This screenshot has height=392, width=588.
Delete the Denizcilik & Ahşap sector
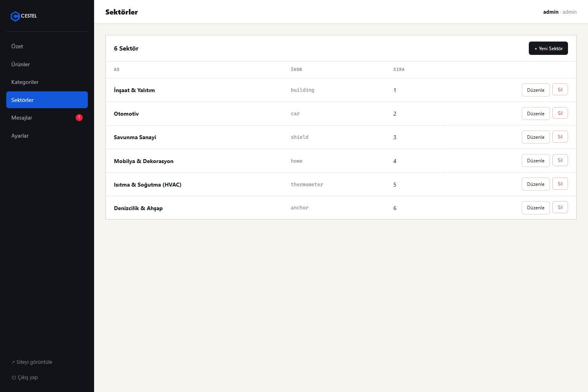tap(560, 207)
